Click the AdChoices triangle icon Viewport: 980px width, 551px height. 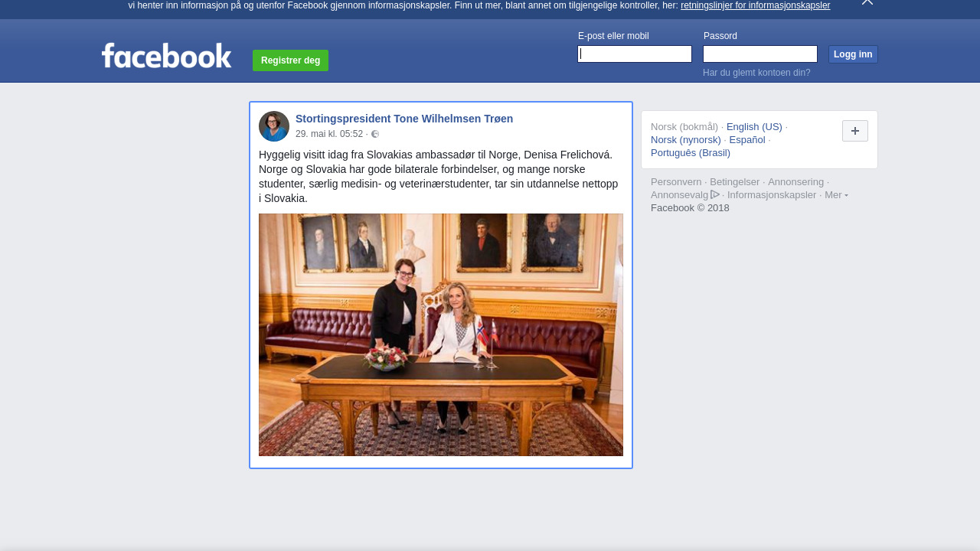(715, 194)
